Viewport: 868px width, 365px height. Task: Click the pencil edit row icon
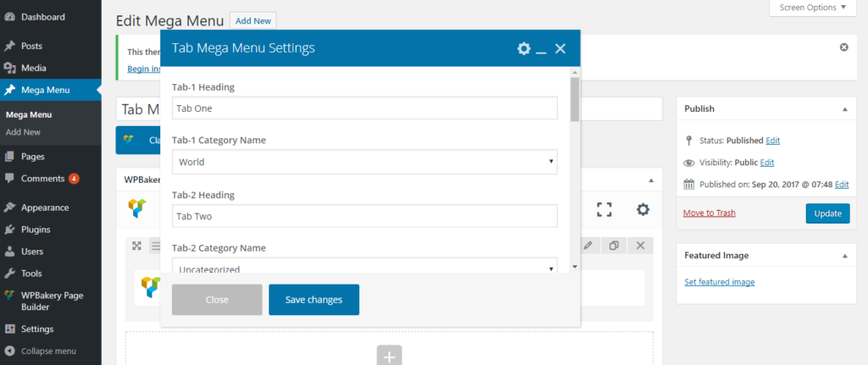click(x=588, y=246)
